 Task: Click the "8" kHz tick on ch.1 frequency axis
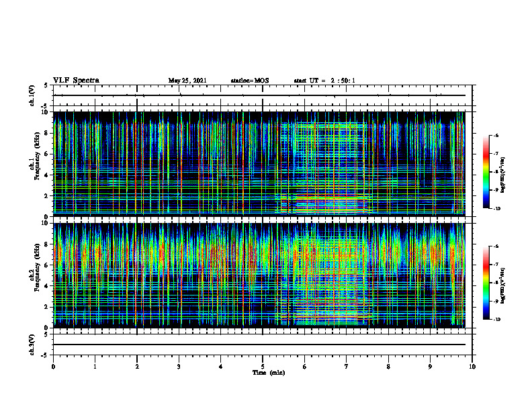pyautogui.click(x=47, y=133)
